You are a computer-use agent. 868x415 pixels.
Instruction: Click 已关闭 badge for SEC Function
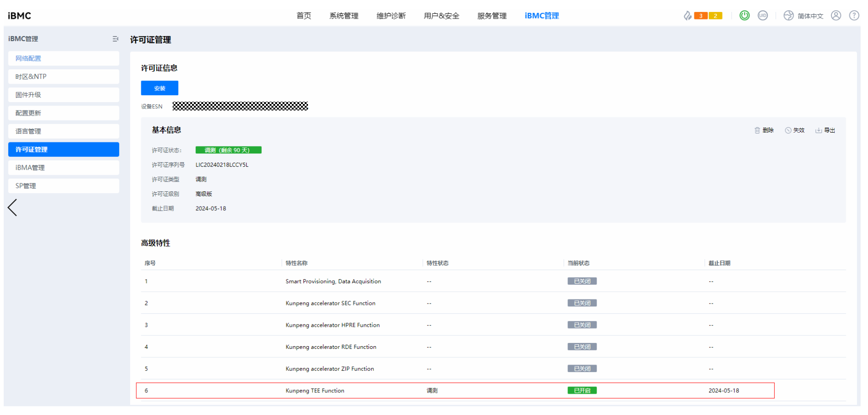pos(582,303)
